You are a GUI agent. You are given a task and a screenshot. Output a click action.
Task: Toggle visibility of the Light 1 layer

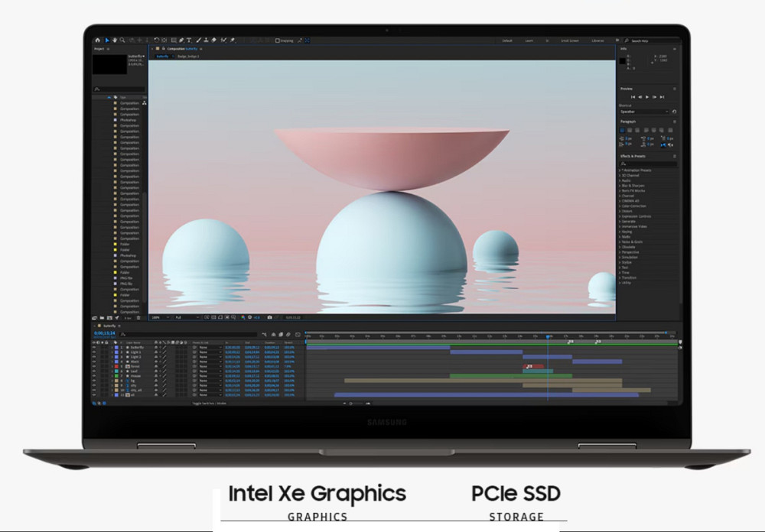[x=93, y=352]
